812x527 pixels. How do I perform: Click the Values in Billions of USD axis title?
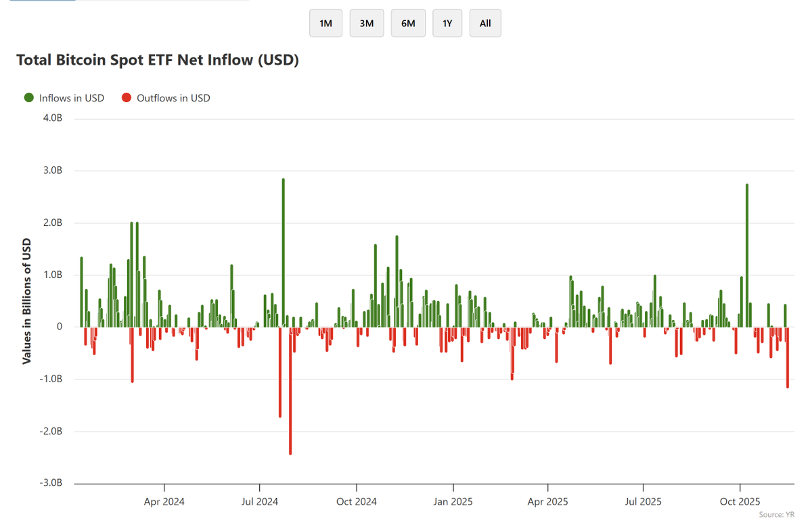point(27,300)
